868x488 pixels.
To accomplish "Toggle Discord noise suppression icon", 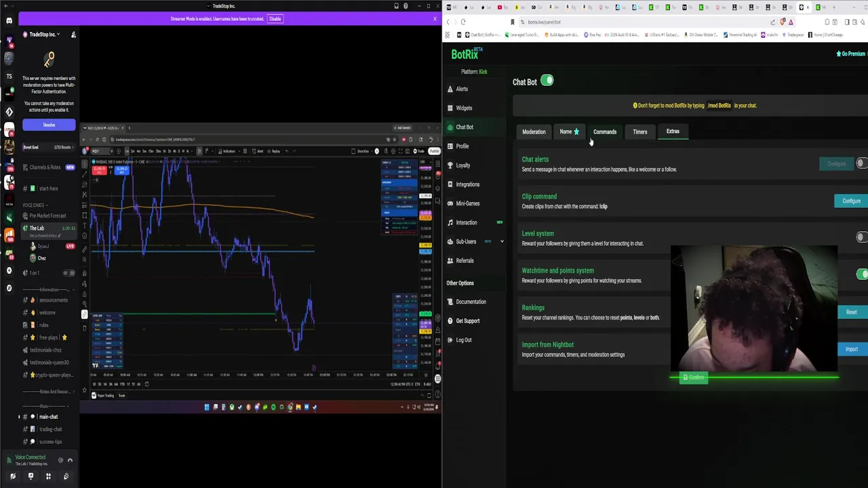I will click(x=60, y=460).
